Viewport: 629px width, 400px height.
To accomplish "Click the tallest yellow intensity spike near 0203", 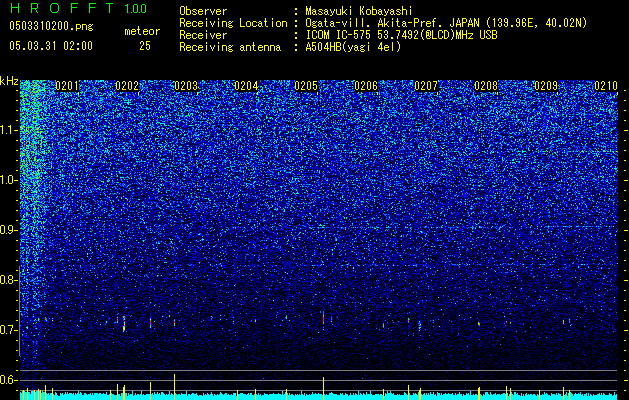I will (174, 386).
